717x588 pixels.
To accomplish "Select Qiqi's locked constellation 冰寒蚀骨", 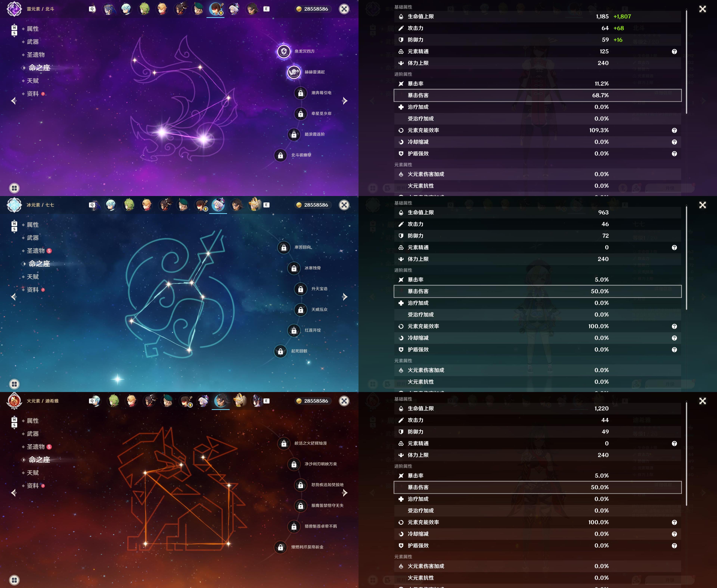I will (x=294, y=268).
